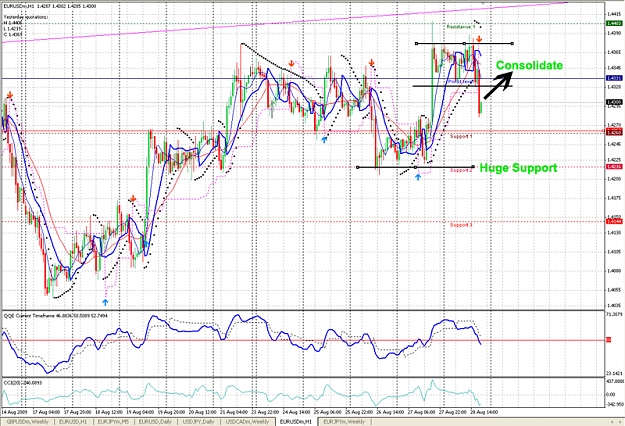This screenshot has height=426, width=625.
Task: Open the EURUSD,H1 chart tab
Action: tap(73, 422)
